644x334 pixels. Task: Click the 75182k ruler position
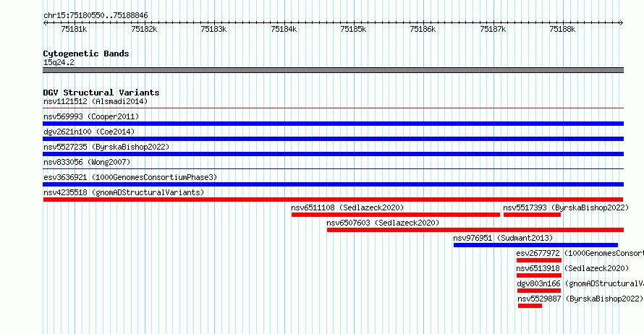tap(144, 29)
